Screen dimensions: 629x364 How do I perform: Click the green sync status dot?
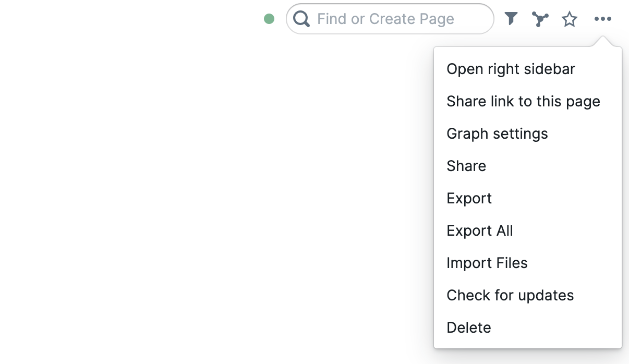click(x=269, y=19)
